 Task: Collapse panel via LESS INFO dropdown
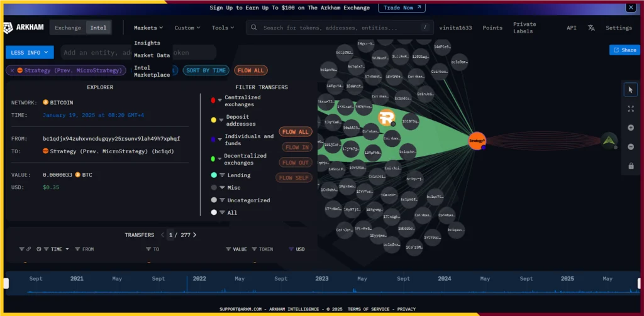tap(30, 52)
